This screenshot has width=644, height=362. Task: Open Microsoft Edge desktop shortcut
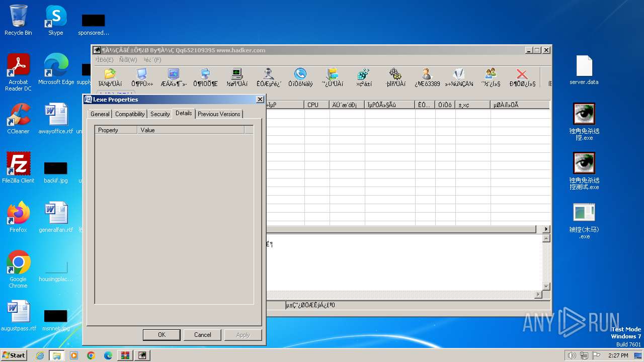[56, 69]
